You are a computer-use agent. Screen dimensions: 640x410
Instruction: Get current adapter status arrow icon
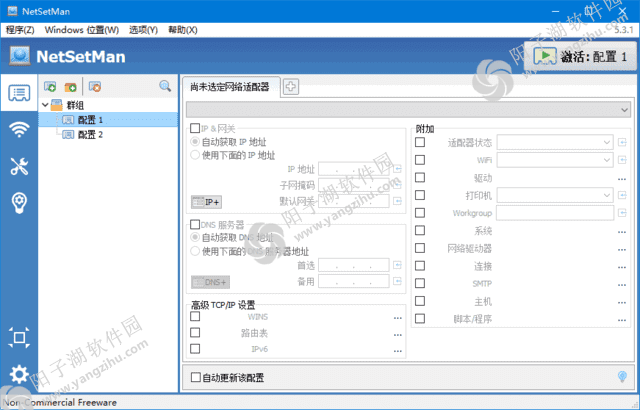click(x=622, y=142)
